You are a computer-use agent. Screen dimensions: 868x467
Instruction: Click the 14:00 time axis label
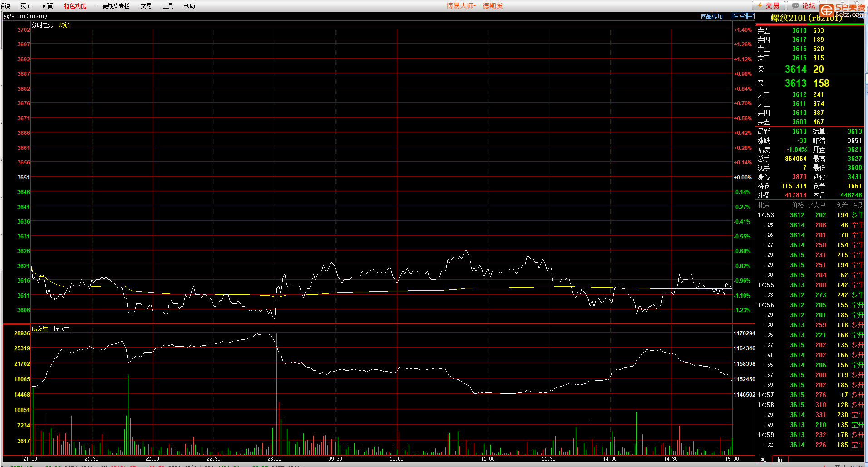pos(610,459)
